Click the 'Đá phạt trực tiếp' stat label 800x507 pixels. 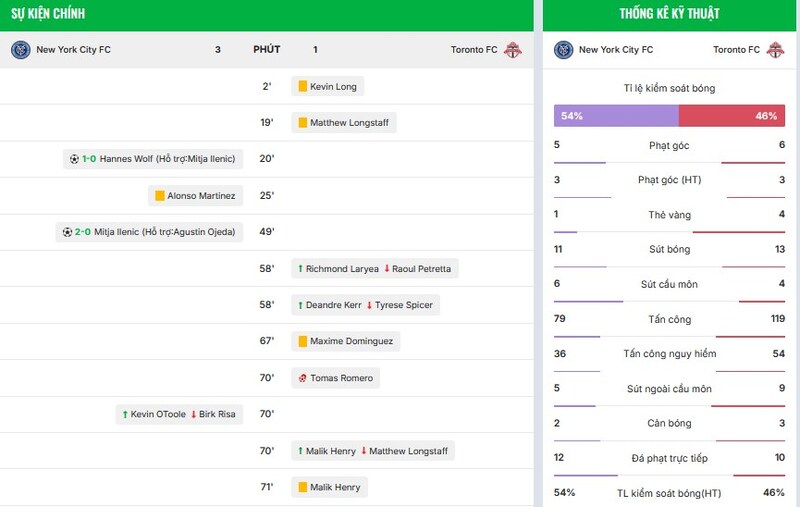click(669, 458)
